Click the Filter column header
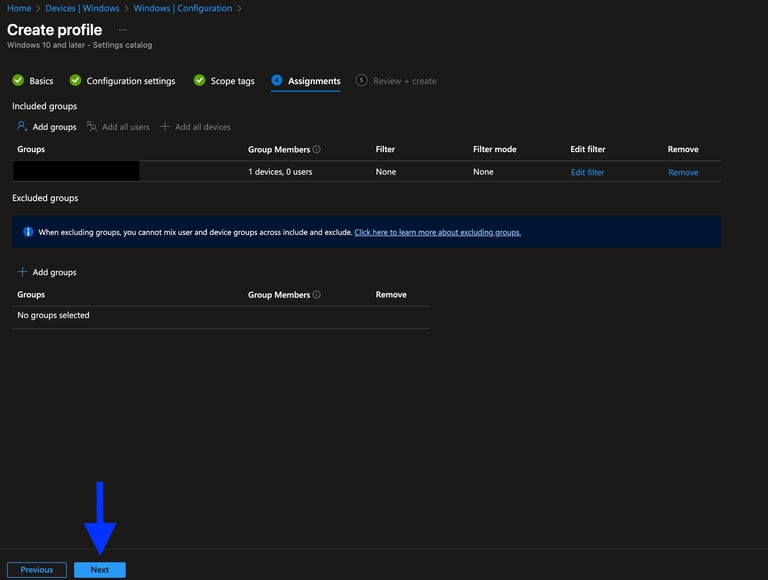768x580 pixels. 385,149
